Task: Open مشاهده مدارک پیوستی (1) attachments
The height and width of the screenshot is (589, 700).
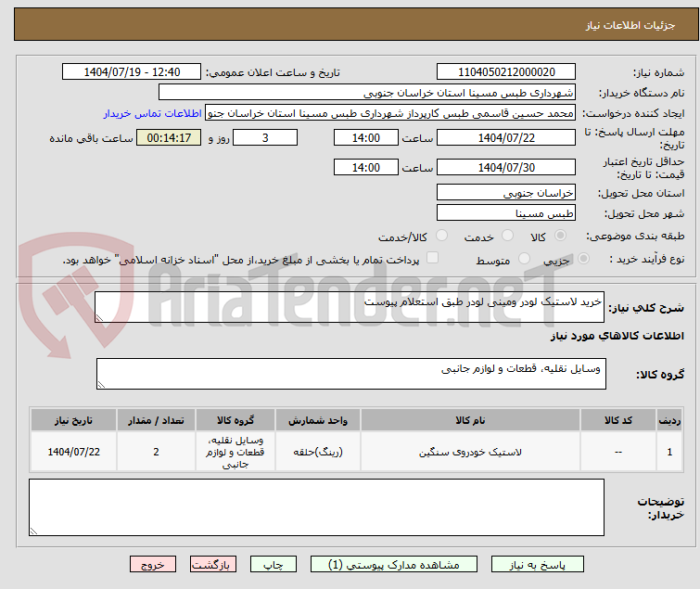Action: pyautogui.click(x=394, y=565)
